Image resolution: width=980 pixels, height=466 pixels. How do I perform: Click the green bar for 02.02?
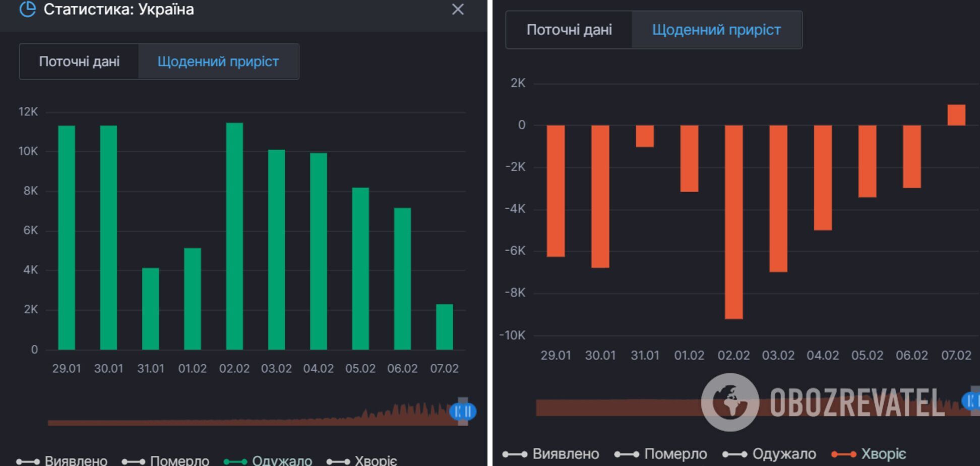(x=234, y=236)
